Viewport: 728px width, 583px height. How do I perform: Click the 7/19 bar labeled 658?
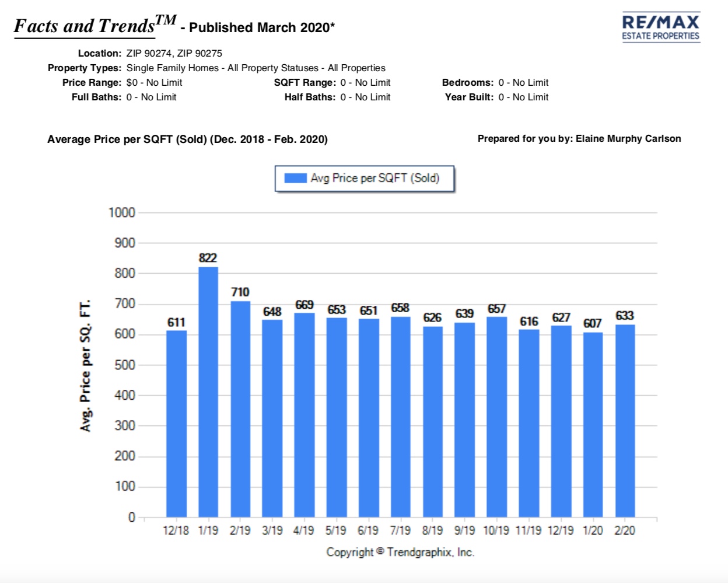pyautogui.click(x=401, y=417)
